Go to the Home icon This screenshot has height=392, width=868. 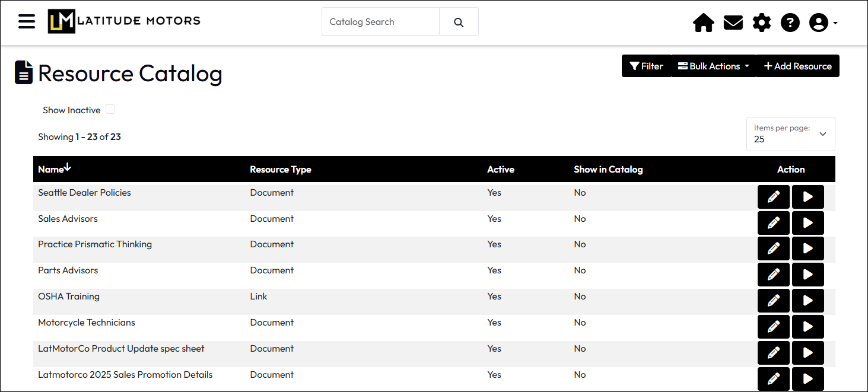(x=704, y=23)
